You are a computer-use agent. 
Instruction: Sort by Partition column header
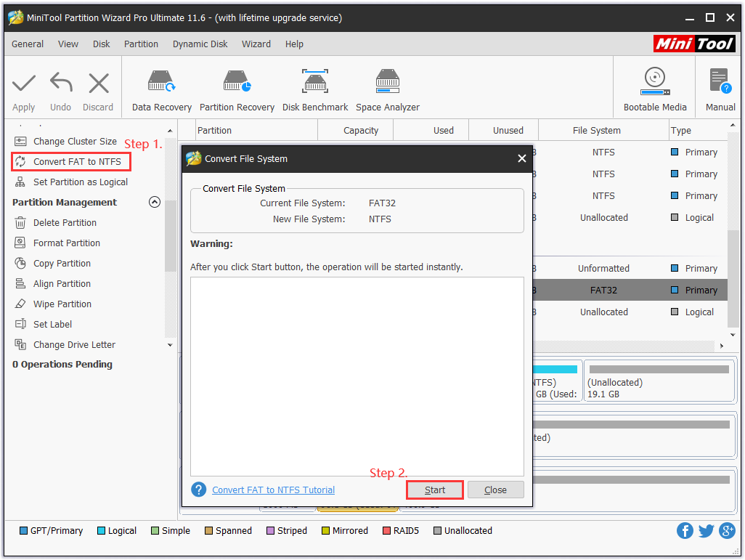[x=256, y=130]
